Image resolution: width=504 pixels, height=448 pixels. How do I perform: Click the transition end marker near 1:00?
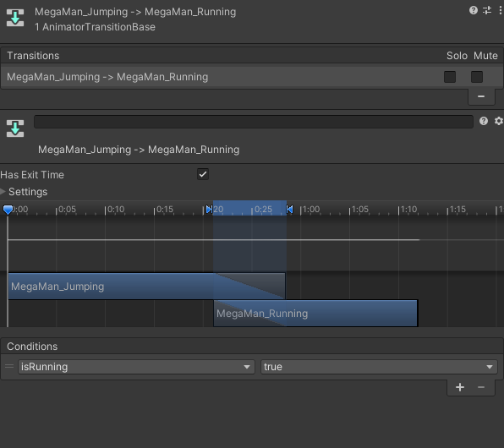[x=289, y=210]
